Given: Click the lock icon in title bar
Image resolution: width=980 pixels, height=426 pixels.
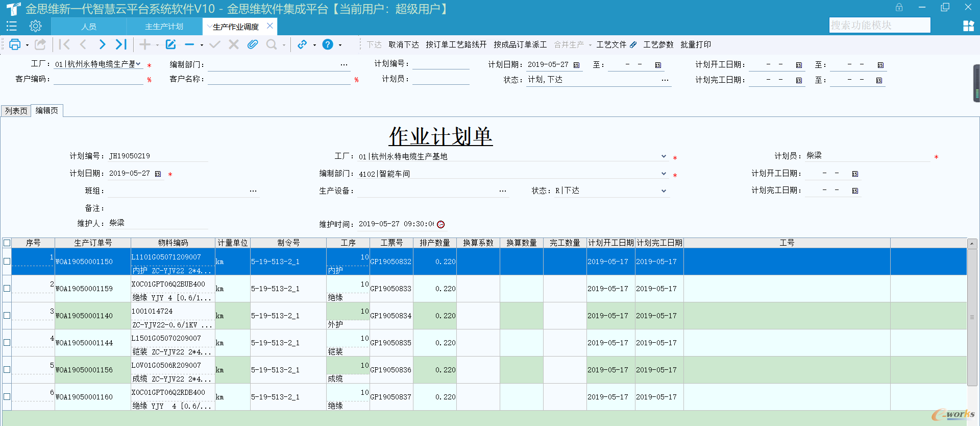Looking at the screenshot, I should 899,8.
